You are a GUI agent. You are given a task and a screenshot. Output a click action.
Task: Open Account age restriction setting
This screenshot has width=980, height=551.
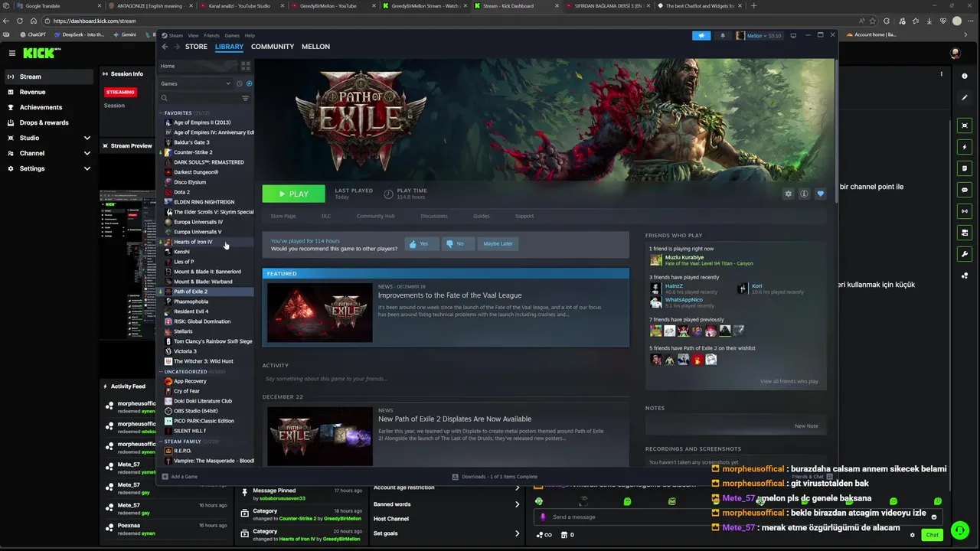click(x=446, y=487)
